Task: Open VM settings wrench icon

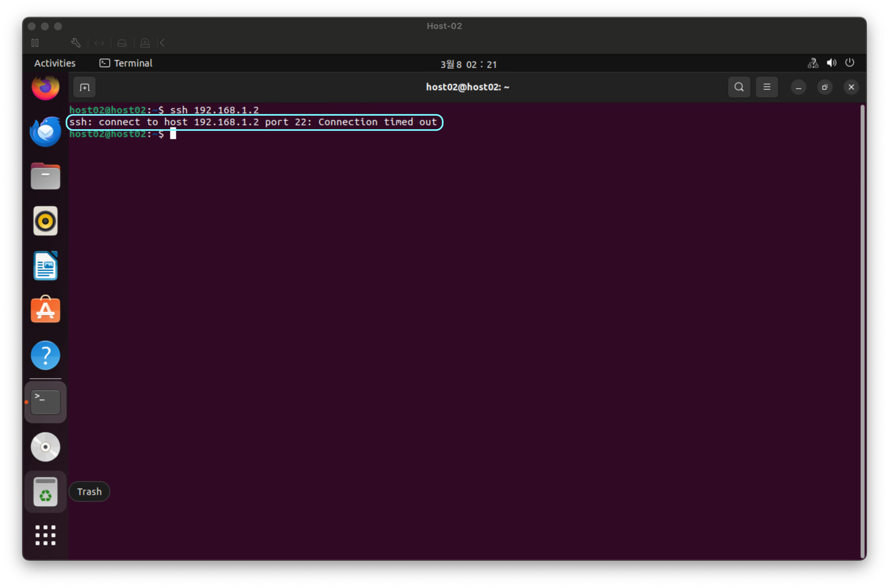Action: click(x=76, y=43)
